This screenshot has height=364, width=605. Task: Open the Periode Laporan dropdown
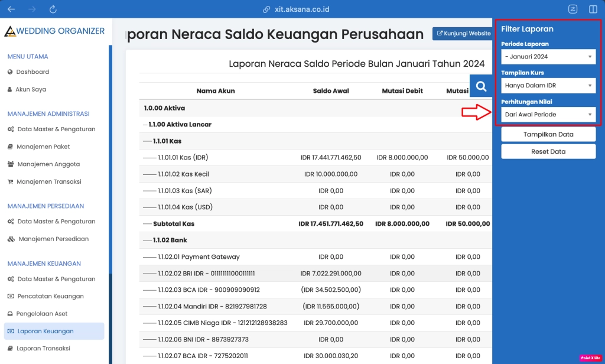pos(548,56)
